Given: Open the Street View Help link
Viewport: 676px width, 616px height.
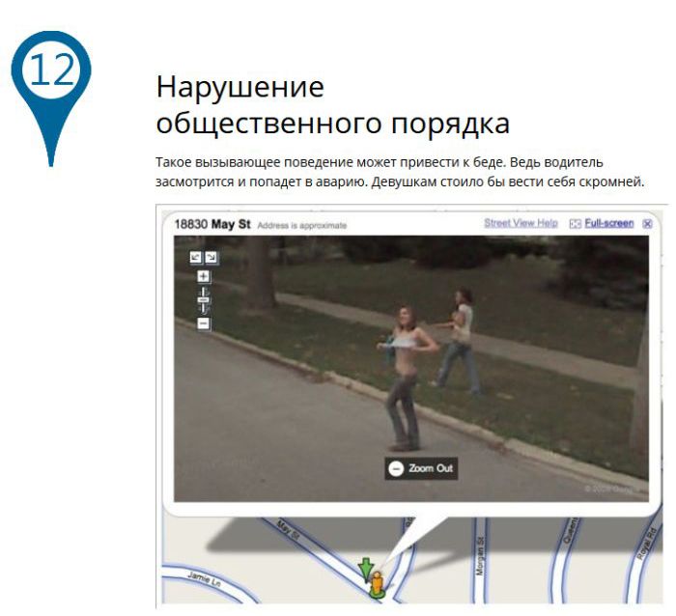Looking at the screenshot, I should 521,224.
